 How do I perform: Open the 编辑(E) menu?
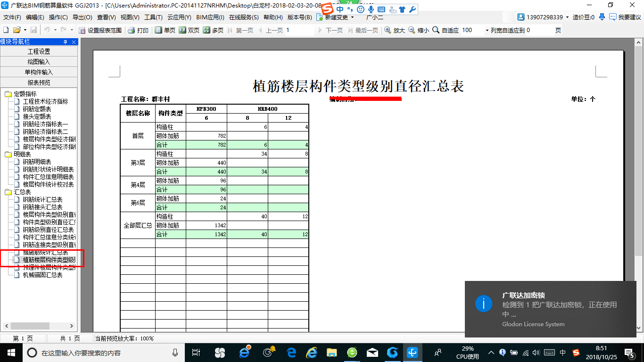tap(35, 17)
